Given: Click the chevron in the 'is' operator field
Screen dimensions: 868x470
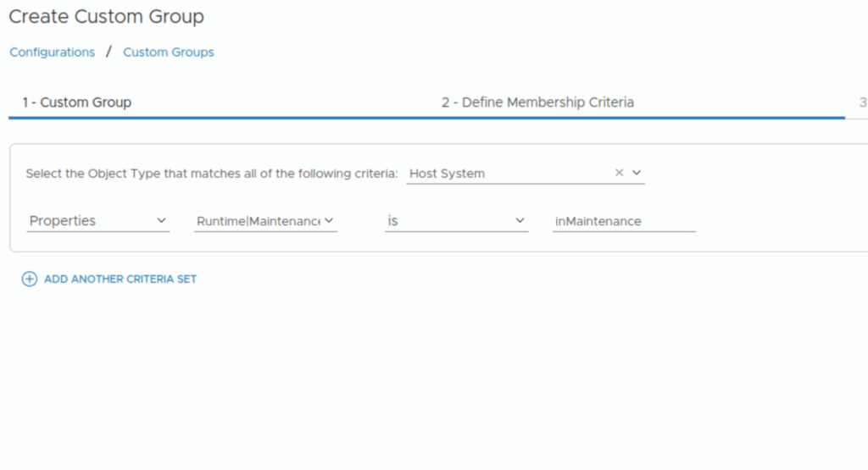Looking at the screenshot, I should (520, 221).
